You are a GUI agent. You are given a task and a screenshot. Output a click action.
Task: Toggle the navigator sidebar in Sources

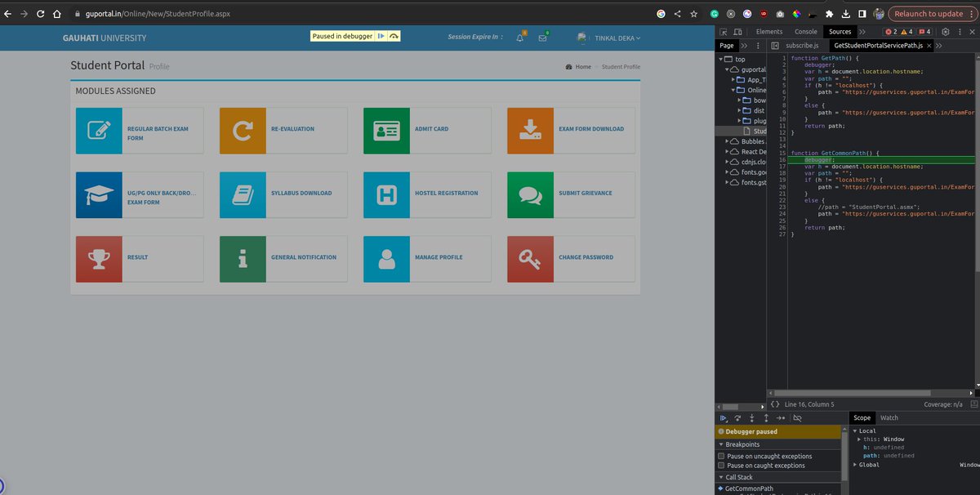(x=775, y=46)
